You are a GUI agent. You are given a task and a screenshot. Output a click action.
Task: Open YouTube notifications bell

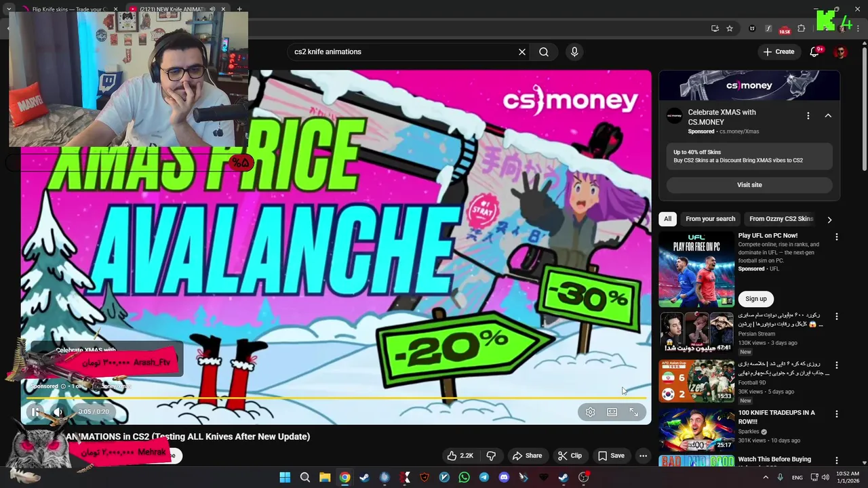[814, 52]
